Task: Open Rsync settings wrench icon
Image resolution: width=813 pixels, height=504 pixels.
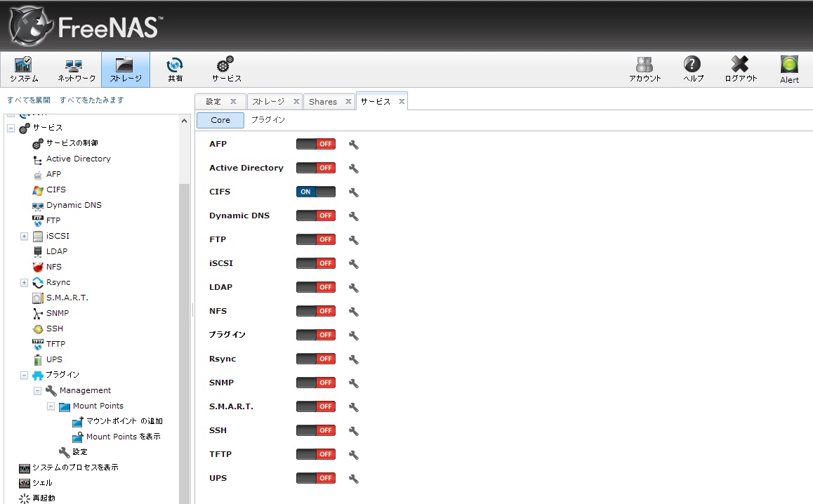Action: pyautogui.click(x=354, y=359)
